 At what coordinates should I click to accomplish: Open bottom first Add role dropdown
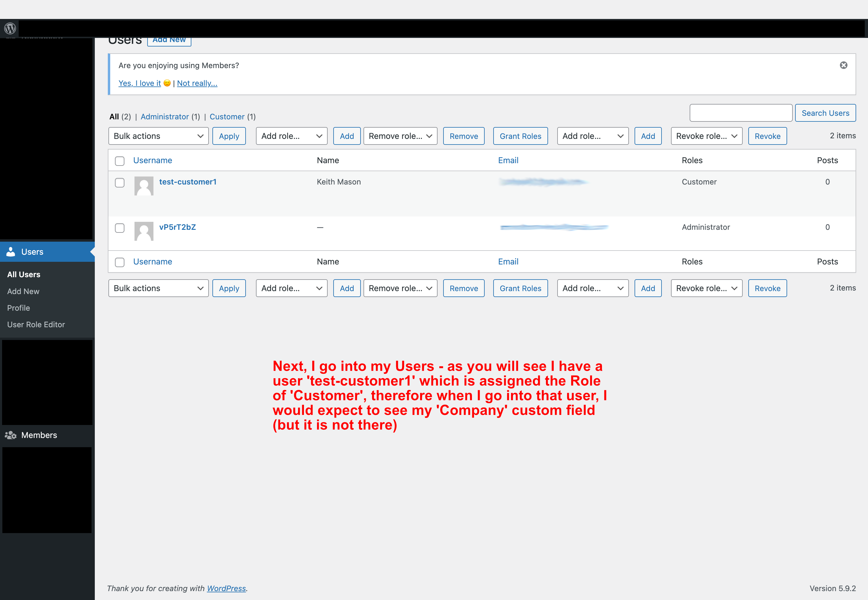292,288
